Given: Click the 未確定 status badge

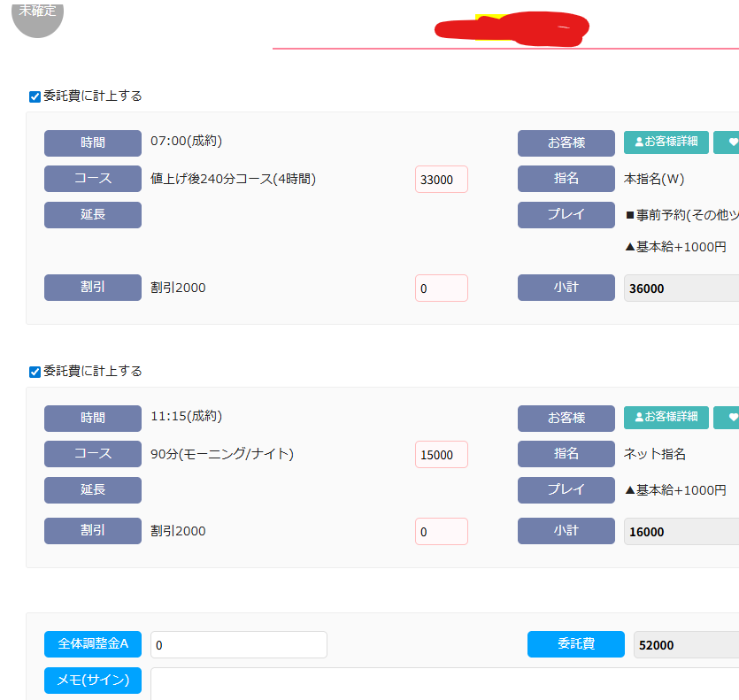Looking at the screenshot, I should tap(37, 14).
